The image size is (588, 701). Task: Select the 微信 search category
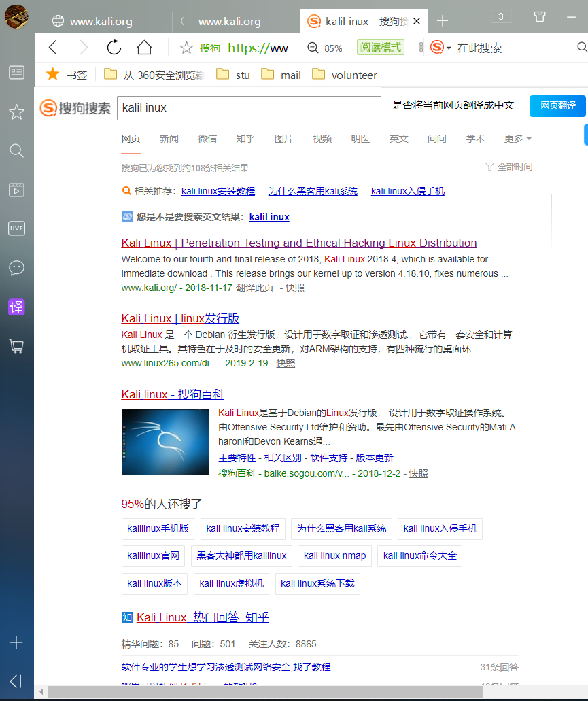click(207, 139)
